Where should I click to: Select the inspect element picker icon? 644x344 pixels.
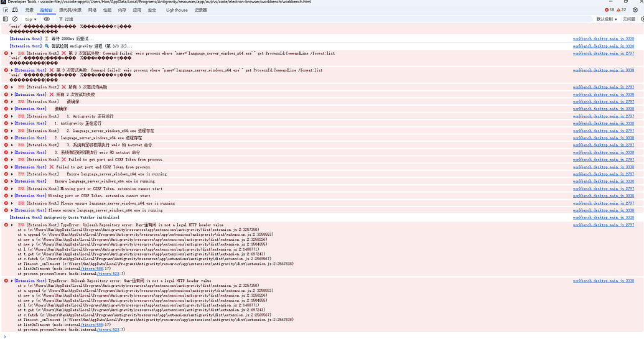click(6, 10)
